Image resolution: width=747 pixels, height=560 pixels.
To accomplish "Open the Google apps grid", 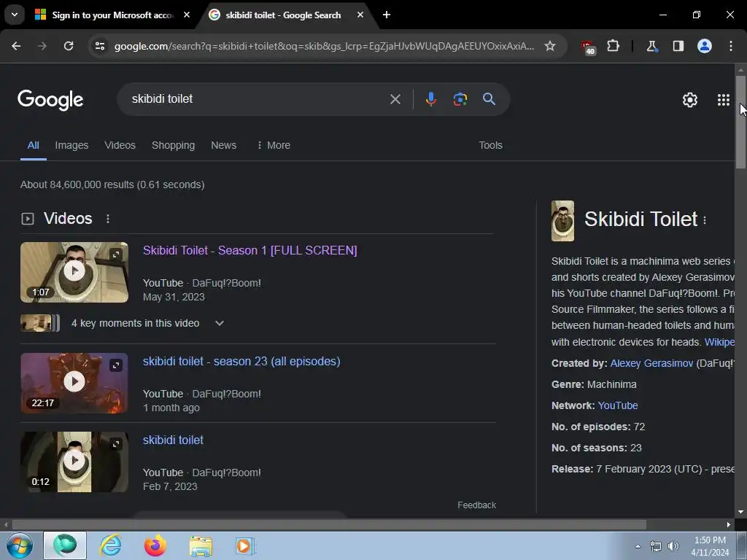I will pyautogui.click(x=723, y=99).
